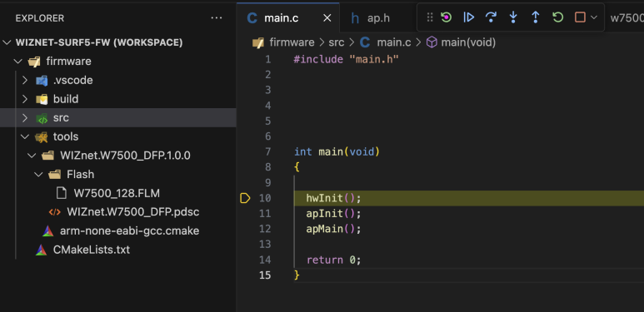Expand the src folder chevron
The width and height of the screenshot is (644, 312).
[x=25, y=118]
